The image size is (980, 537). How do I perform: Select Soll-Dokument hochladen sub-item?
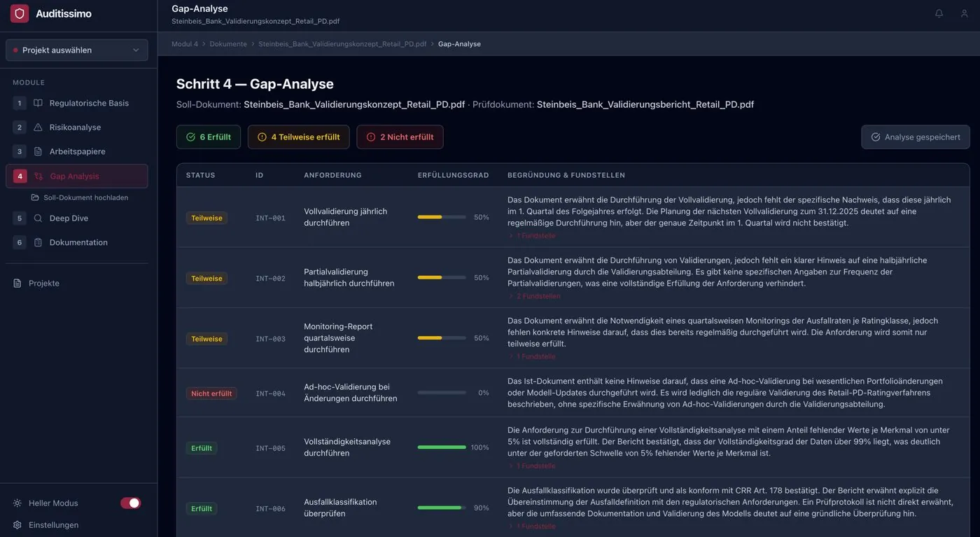pyautogui.click(x=85, y=197)
